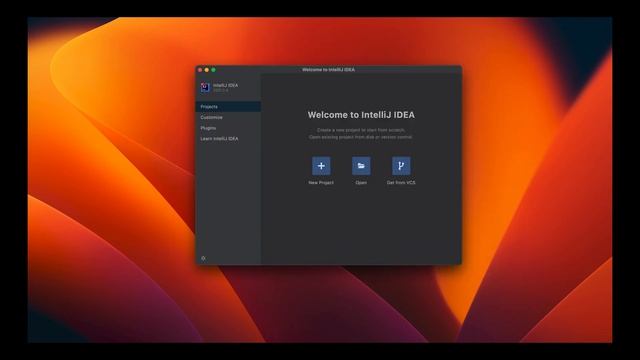Go to Learn IntelliJ IDEA tab
640x360 pixels.
[x=228, y=138]
